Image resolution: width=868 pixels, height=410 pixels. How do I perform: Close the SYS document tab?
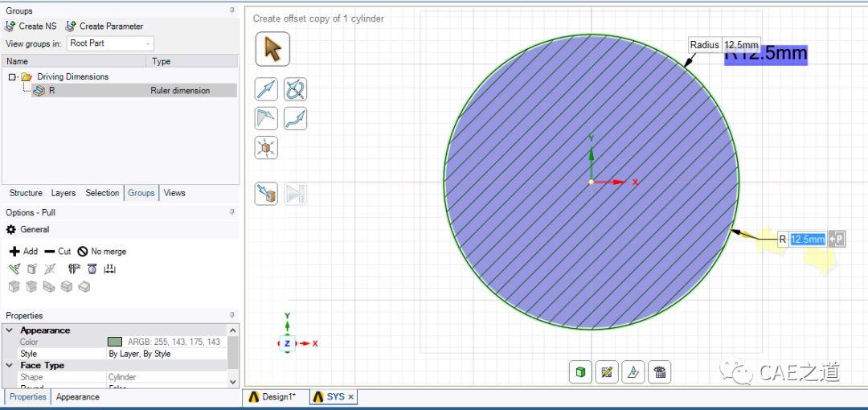[x=351, y=396]
